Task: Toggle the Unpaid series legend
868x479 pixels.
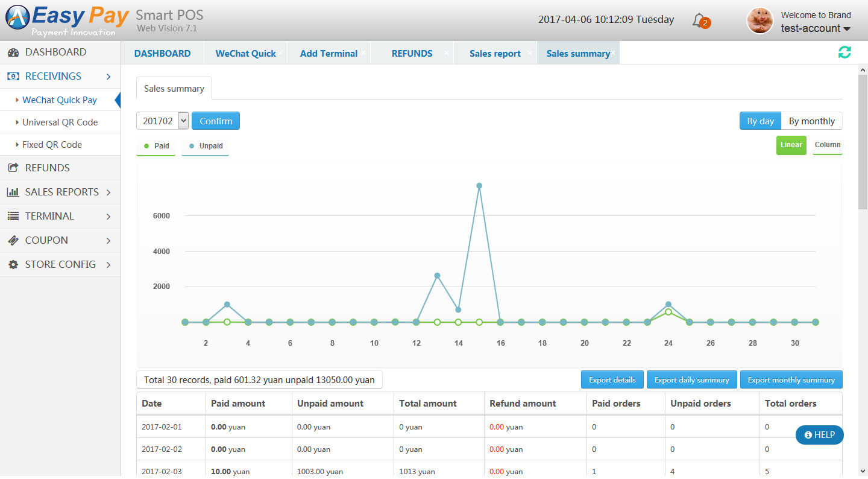Action: click(x=205, y=146)
